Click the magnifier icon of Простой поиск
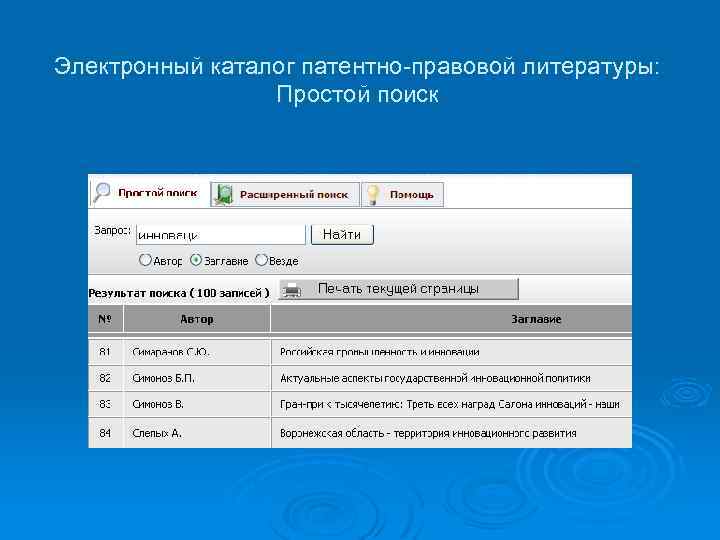The height and width of the screenshot is (540, 720). 101,192
